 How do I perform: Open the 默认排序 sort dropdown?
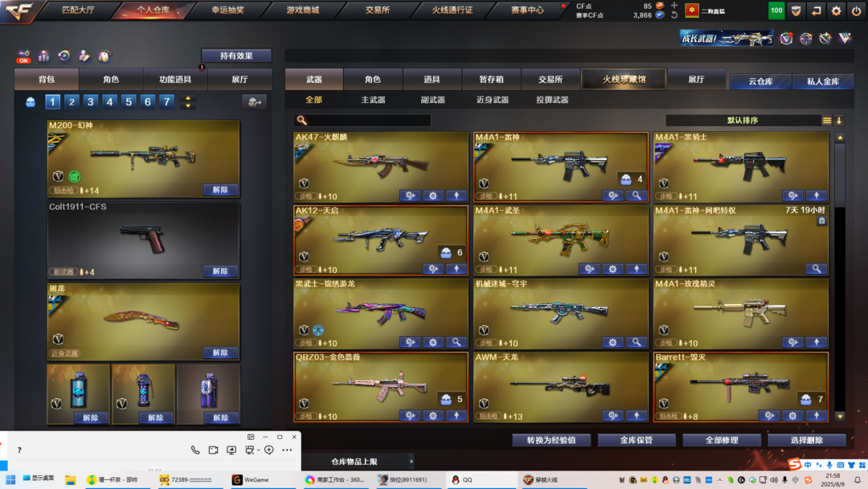click(x=743, y=120)
